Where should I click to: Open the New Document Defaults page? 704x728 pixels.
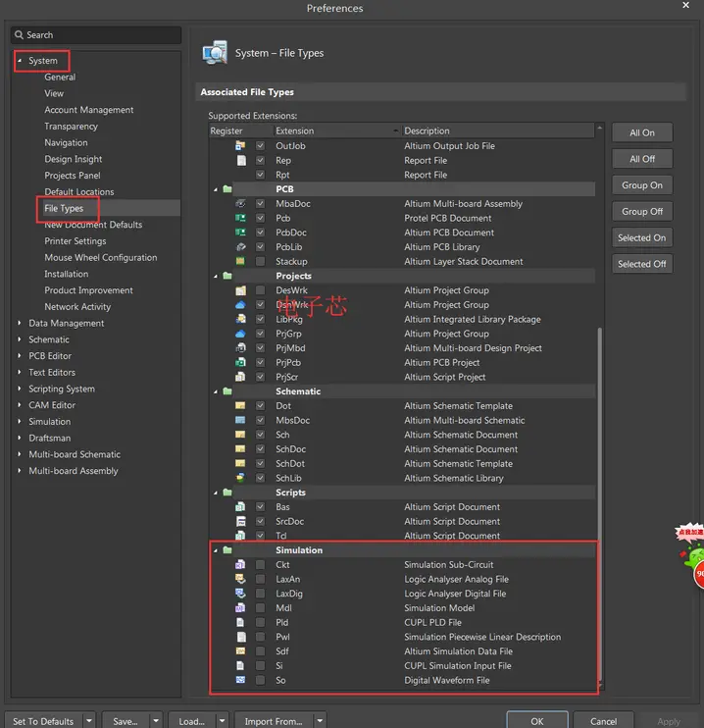(93, 225)
